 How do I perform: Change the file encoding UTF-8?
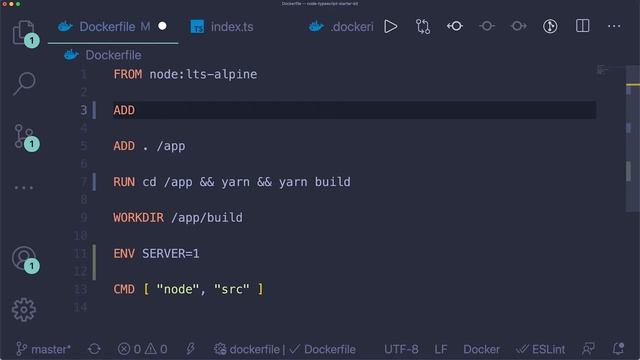click(401, 349)
